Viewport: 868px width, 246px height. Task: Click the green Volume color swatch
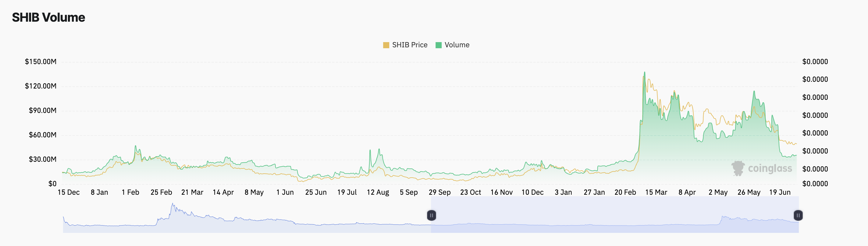point(438,45)
